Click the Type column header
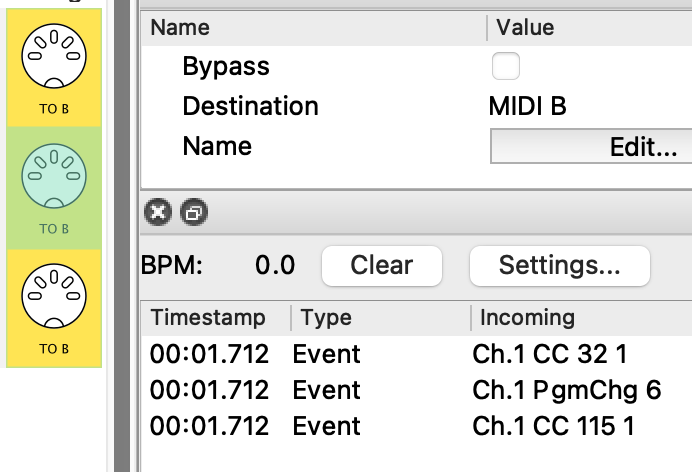The image size is (692, 472). click(x=327, y=318)
